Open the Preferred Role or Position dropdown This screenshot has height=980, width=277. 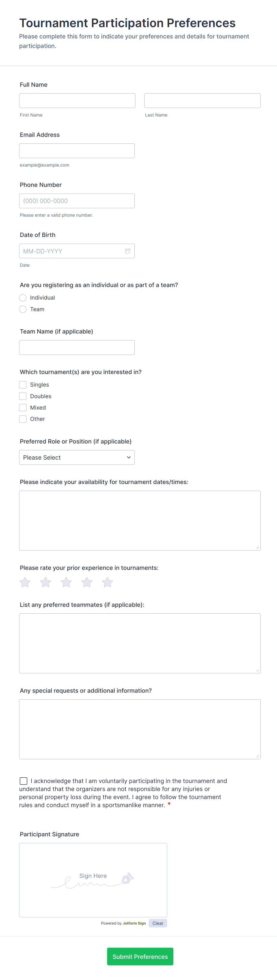coord(77,457)
